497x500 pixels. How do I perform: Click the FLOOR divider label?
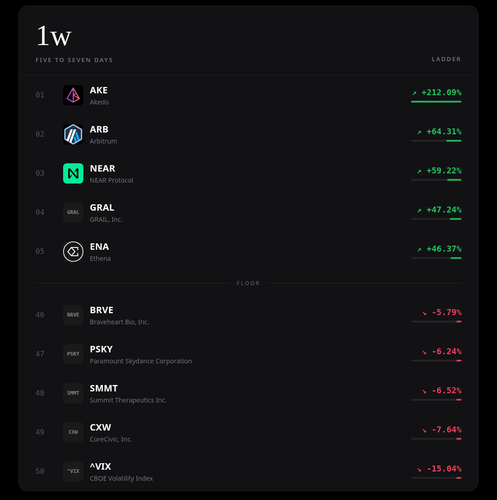point(248,283)
